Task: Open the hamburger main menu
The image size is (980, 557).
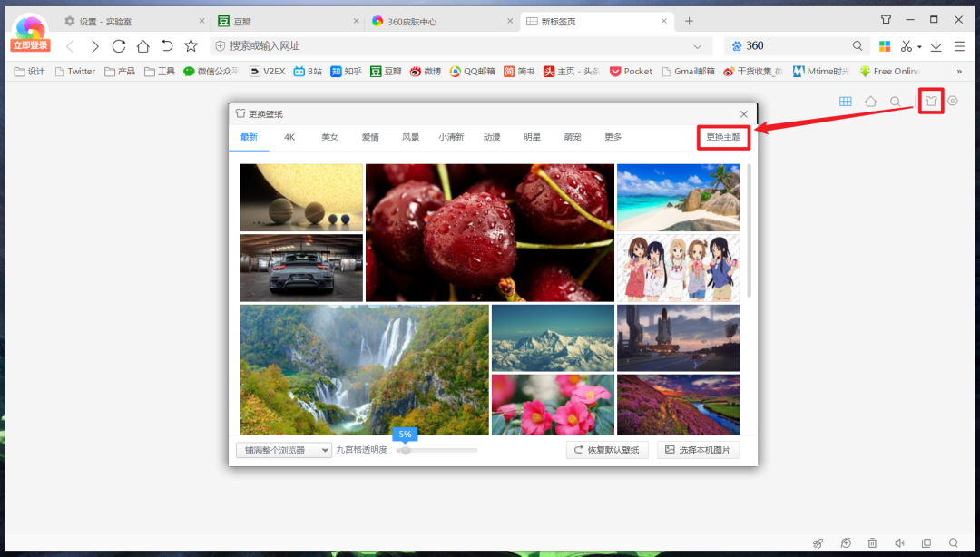Action: coord(959,45)
